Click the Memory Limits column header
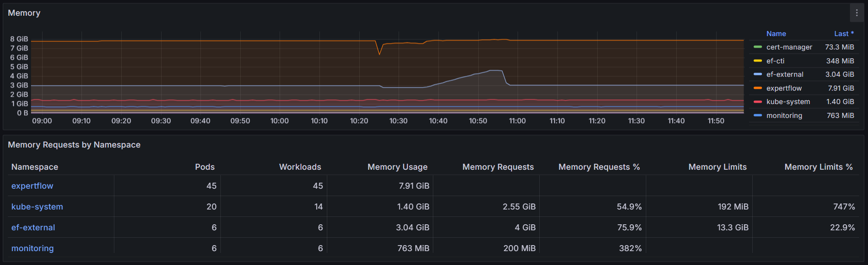The image size is (868, 265). 717,167
